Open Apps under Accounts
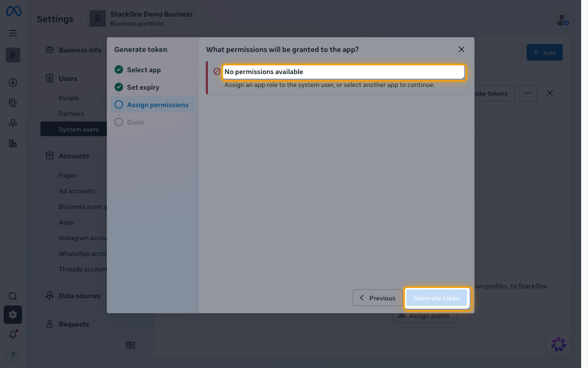This screenshot has width=588, height=368. (67, 222)
